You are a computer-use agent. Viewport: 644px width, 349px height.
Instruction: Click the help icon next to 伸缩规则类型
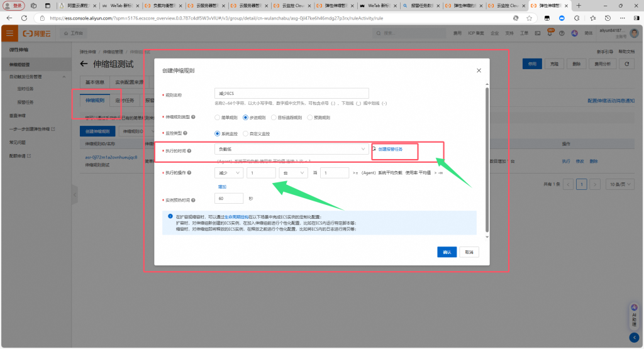pyautogui.click(x=193, y=117)
